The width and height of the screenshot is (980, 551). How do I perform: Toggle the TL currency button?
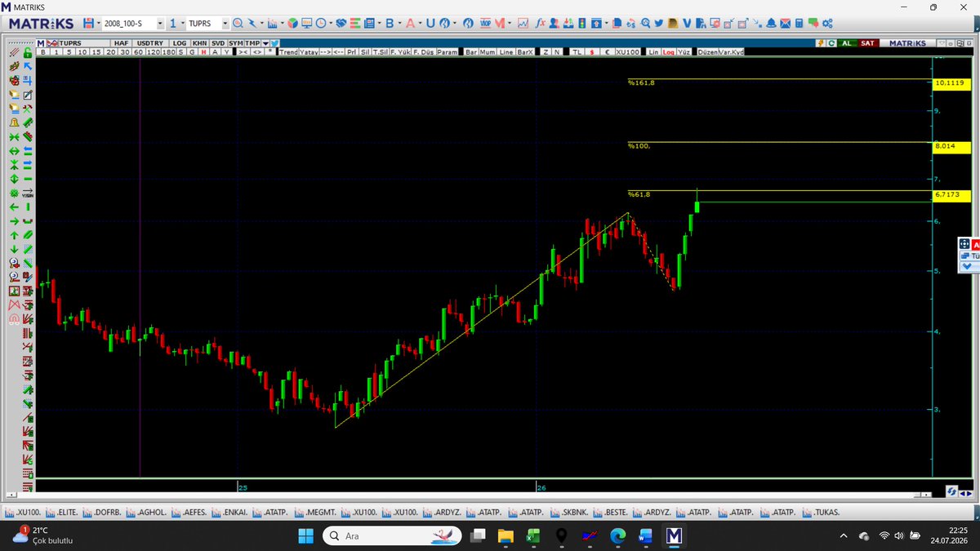pos(577,51)
